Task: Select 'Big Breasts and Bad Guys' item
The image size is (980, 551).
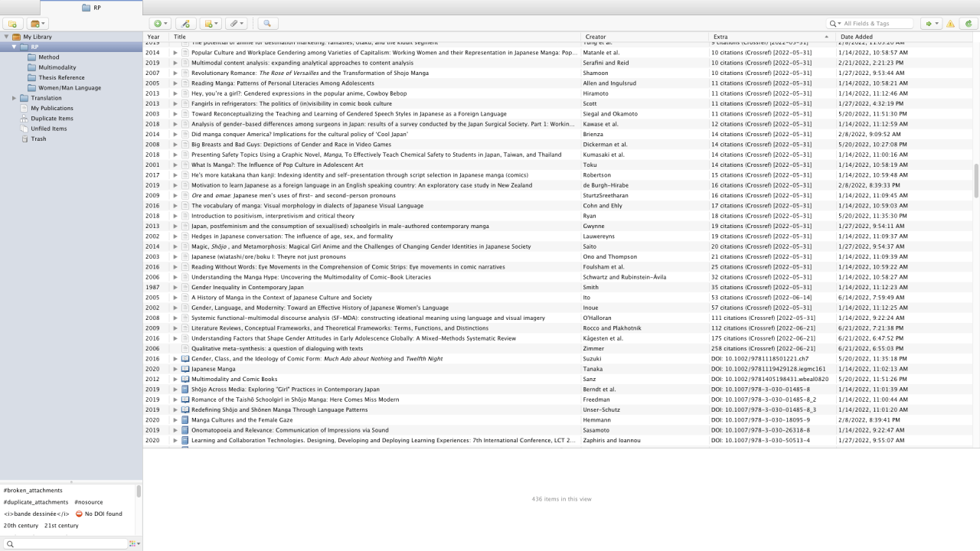Action: tap(291, 144)
